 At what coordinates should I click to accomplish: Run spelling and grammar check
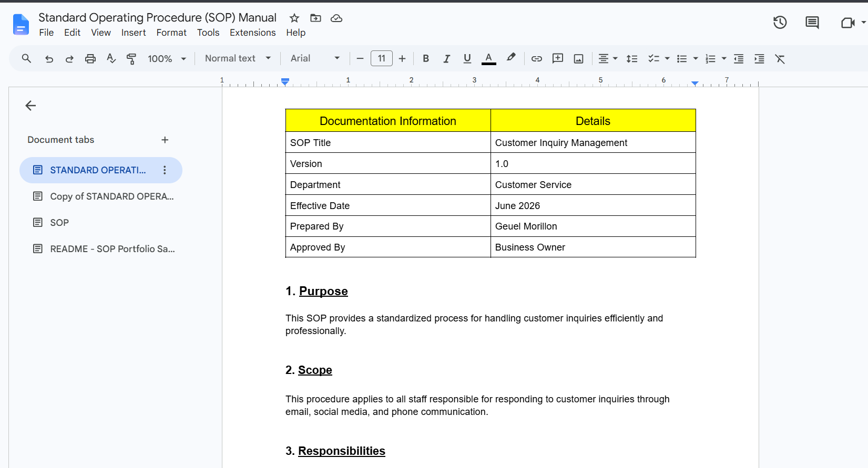coord(111,58)
